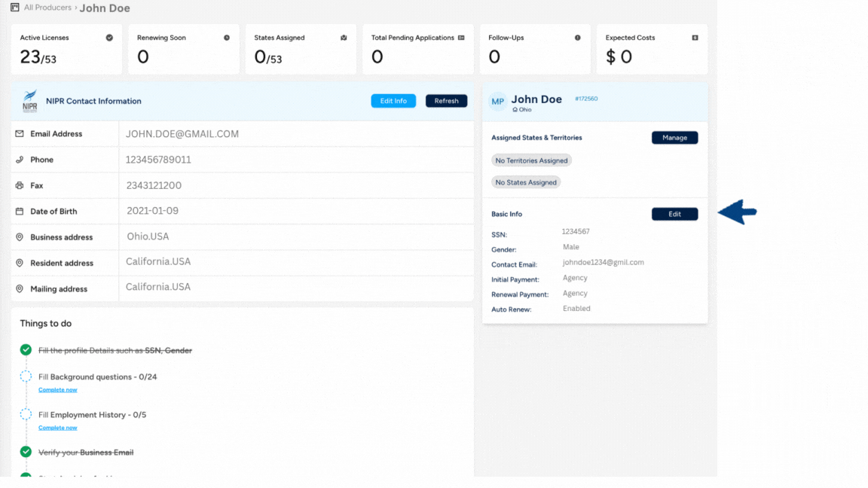Open the Follow-Ups info icon
The image size is (868, 488).
(577, 37)
